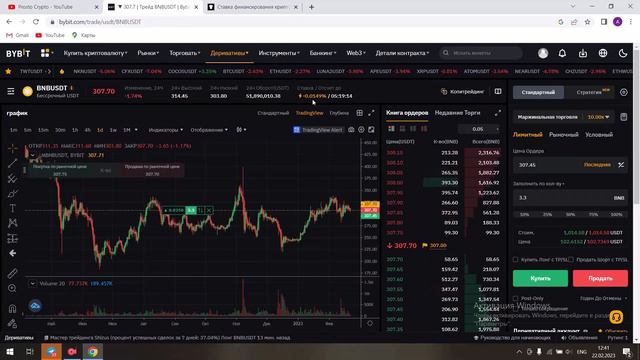Click the customer support headset icon

point(616,317)
